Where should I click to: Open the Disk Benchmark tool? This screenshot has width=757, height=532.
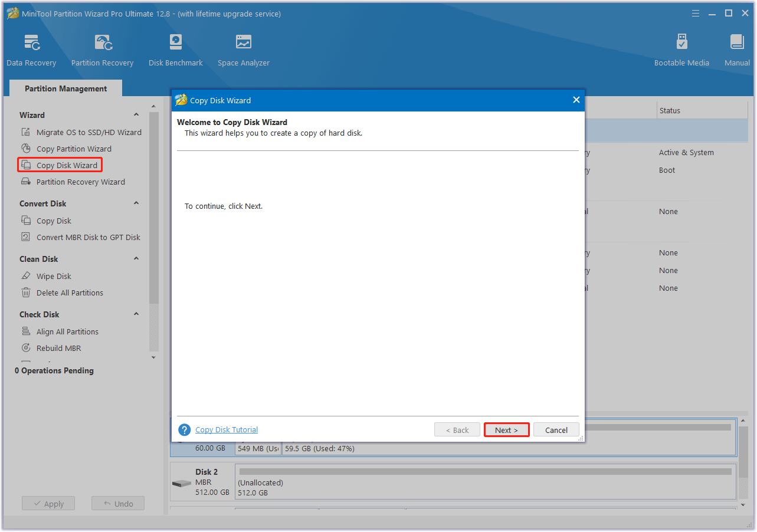(x=176, y=51)
